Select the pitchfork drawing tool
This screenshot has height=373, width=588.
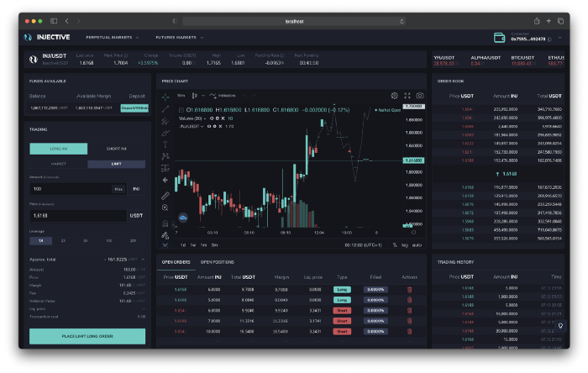tap(165, 121)
